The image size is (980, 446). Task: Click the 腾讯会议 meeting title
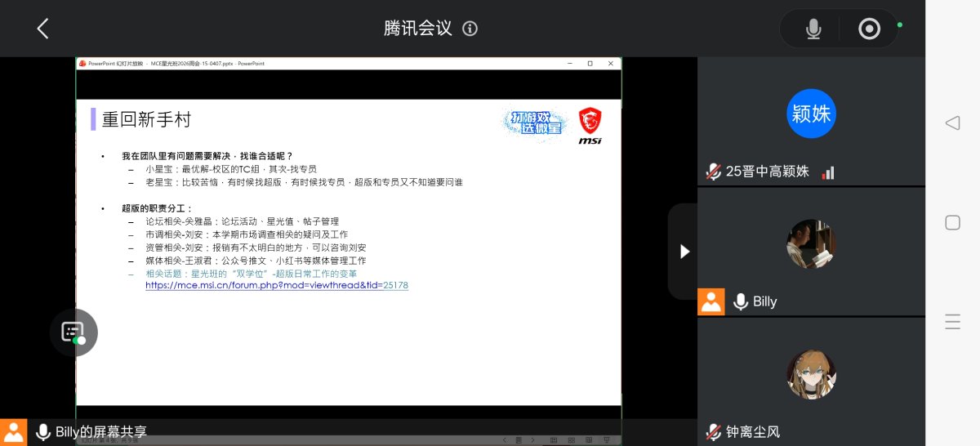418,29
